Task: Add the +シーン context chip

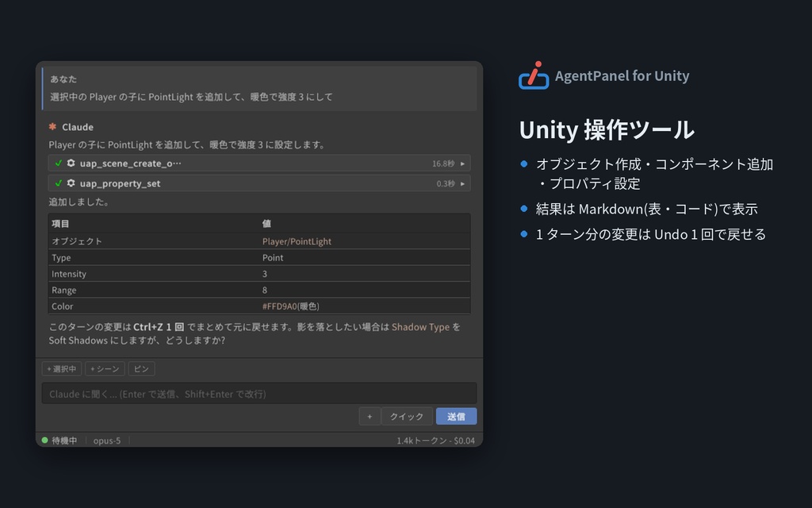Action: pyautogui.click(x=105, y=368)
